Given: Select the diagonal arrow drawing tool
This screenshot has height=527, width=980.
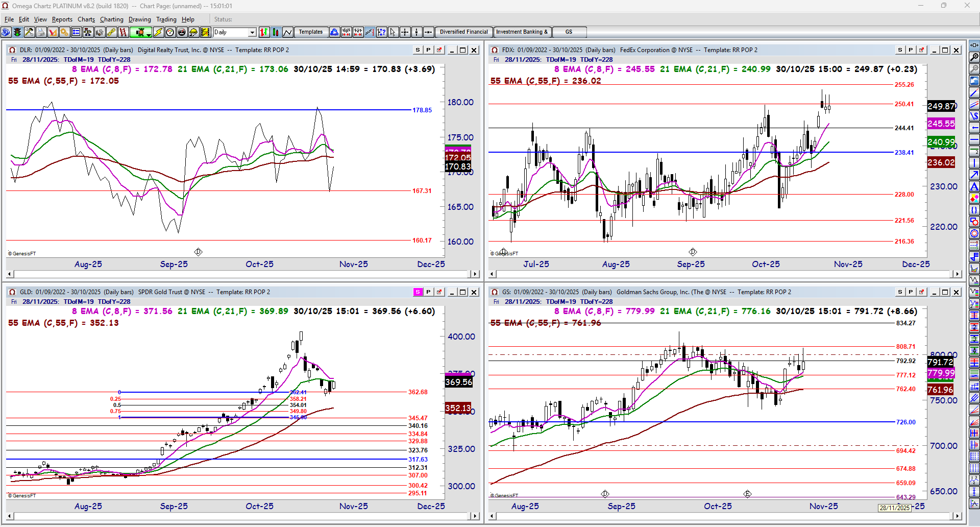Looking at the screenshot, I should coord(974,175).
